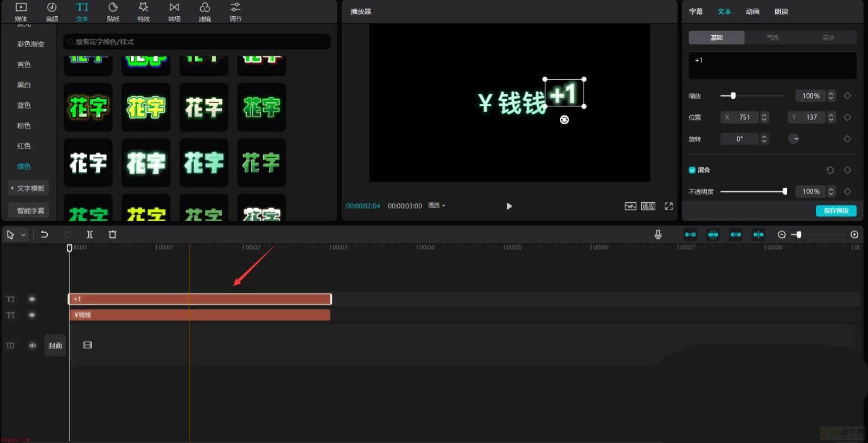Hide the +1 text track with eye icon

[32, 299]
